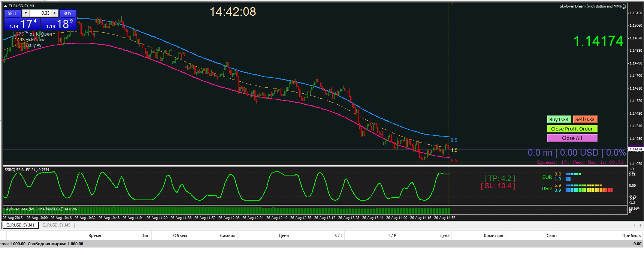Click the green Buy 0.33 button
The width and height of the screenshot is (644, 255).
coord(559,119)
